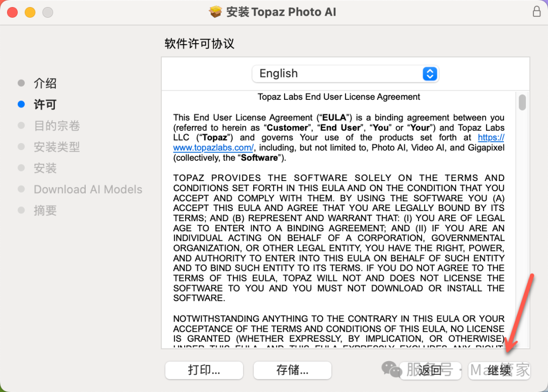Go back with the 返回 button
The image size is (548, 392).
430,370
